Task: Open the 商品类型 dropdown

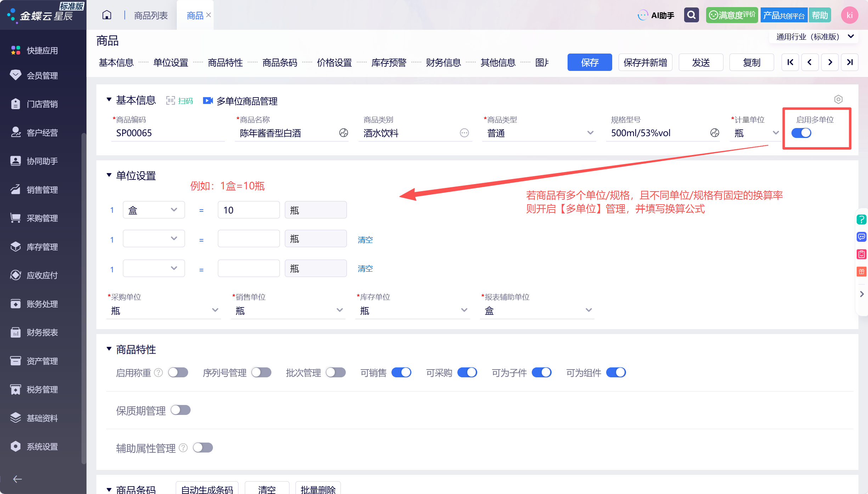Action: (539, 133)
